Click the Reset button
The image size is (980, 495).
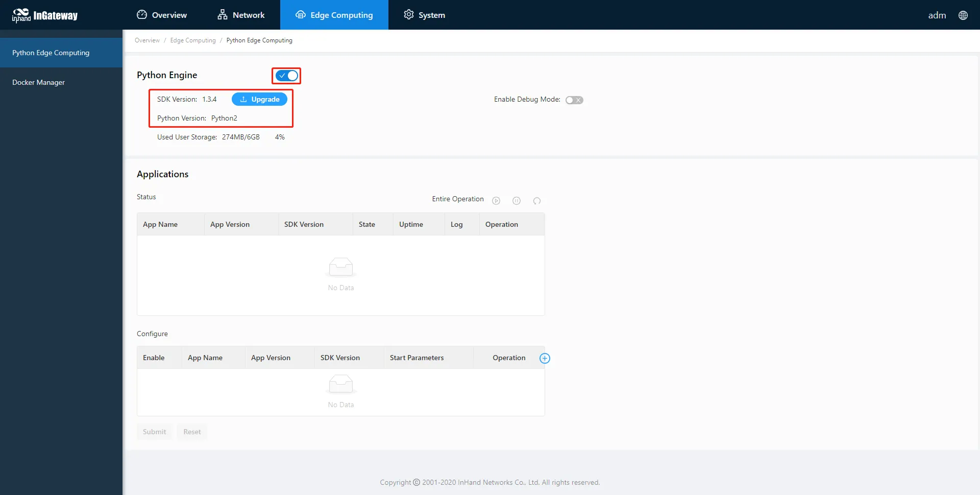point(192,432)
